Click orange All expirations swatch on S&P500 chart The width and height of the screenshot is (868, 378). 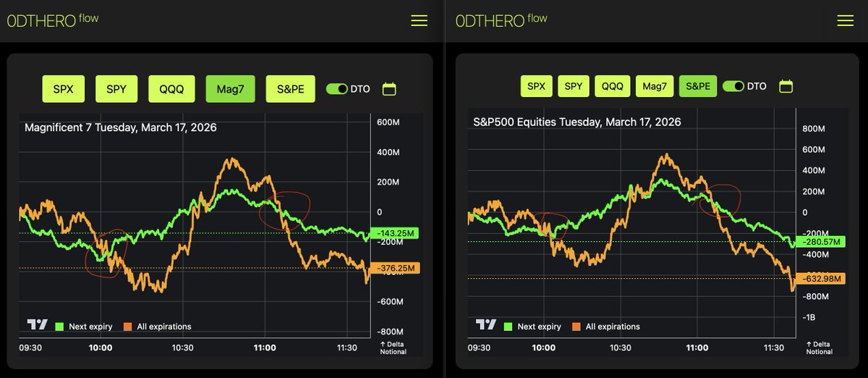(x=577, y=327)
